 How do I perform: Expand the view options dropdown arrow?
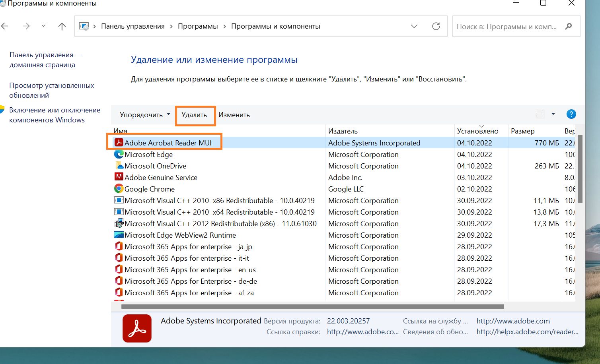(x=553, y=114)
